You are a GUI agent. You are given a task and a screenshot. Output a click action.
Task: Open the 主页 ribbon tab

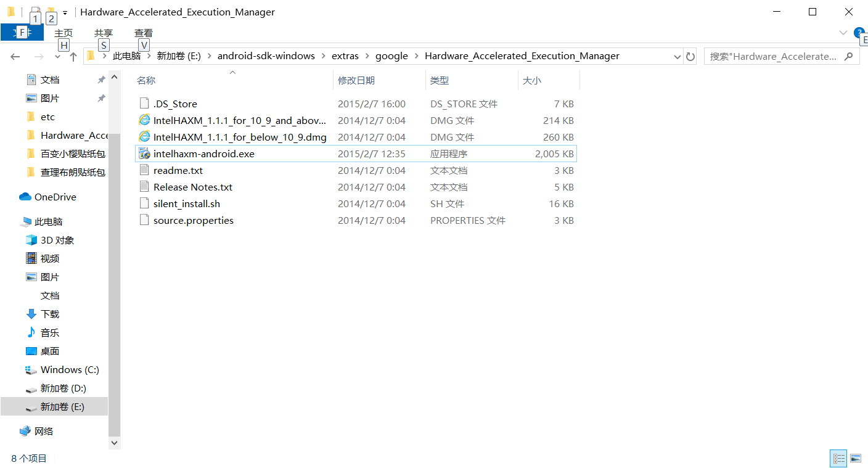pos(63,33)
